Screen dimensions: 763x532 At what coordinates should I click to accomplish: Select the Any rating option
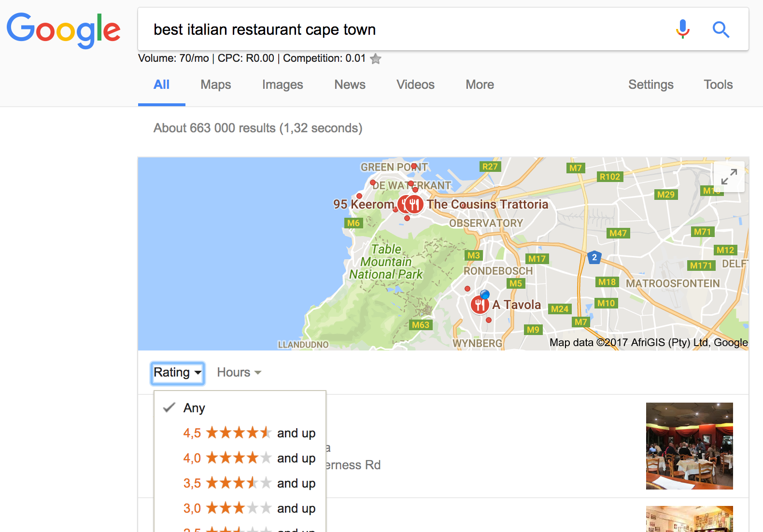[x=194, y=408]
